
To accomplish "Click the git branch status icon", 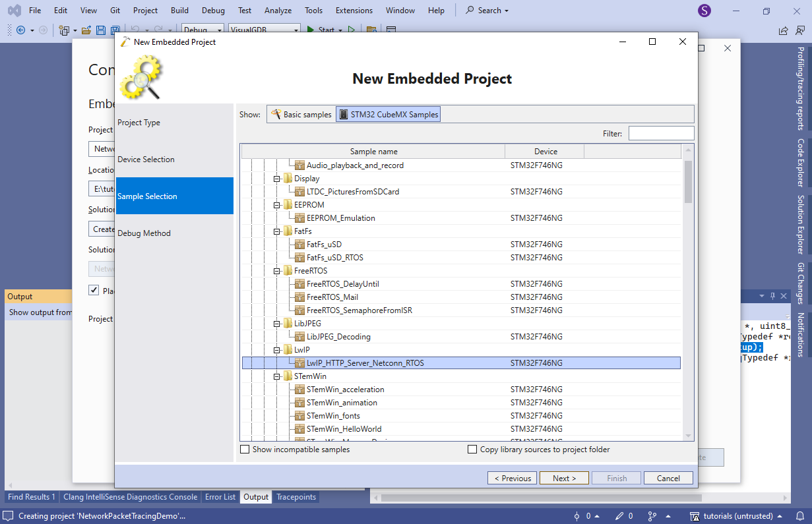I will click(652, 516).
